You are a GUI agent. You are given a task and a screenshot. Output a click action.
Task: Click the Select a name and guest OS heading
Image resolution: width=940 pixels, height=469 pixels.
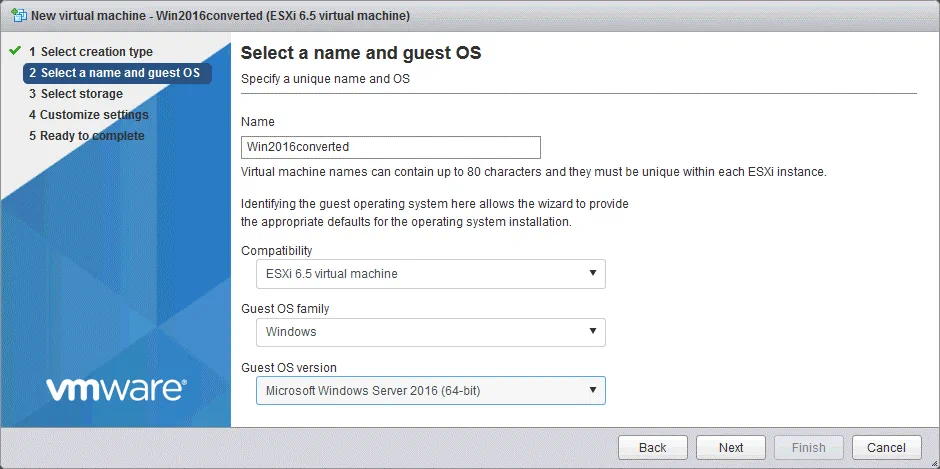click(361, 53)
